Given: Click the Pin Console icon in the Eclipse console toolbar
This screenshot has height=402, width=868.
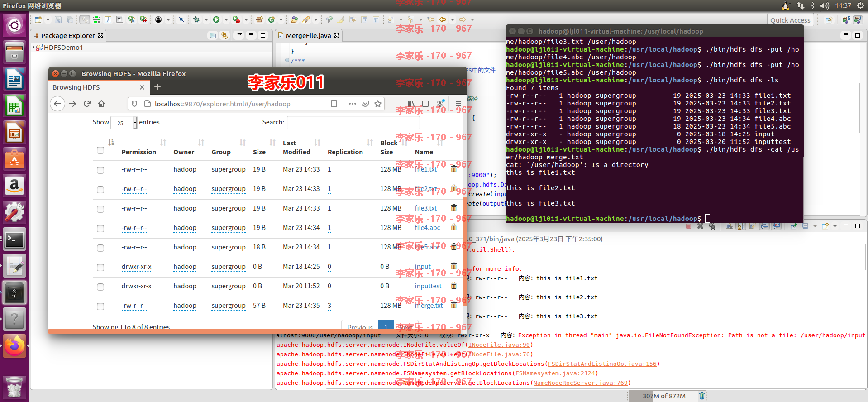Looking at the screenshot, I should [793, 226].
